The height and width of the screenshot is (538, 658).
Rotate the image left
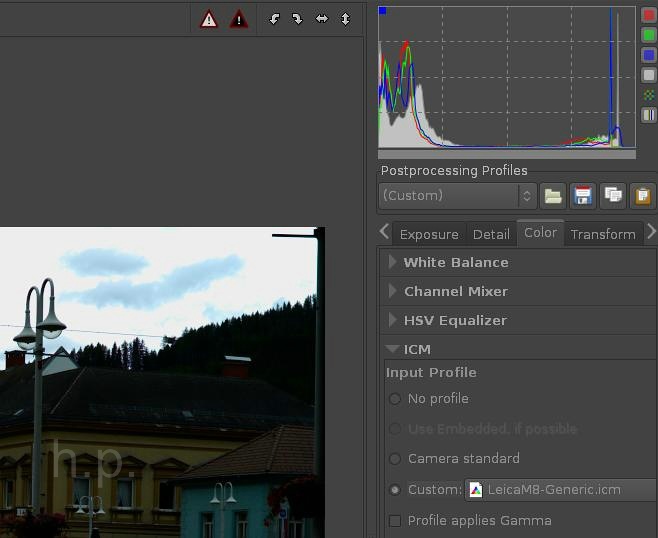(275, 19)
